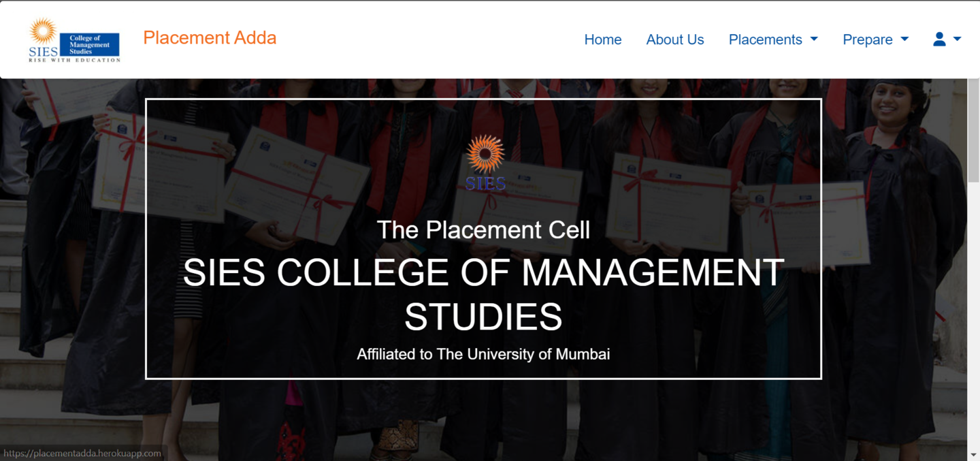Viewport: 980px width, 461px height.
Task: Click "SIES COLLEGE OF MANAGEMENT" headline text
Action: [x=483, y=272]
